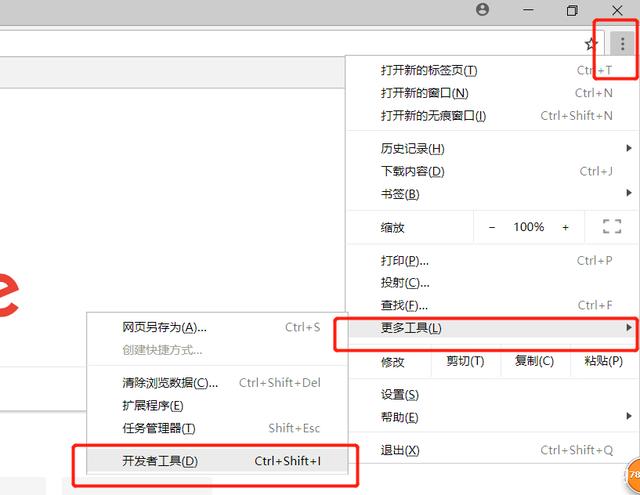The height and width of the screenshot is (495, 640).
Task: Expand the History (历史记录) submenu
Action: click(x=491, y=149)
